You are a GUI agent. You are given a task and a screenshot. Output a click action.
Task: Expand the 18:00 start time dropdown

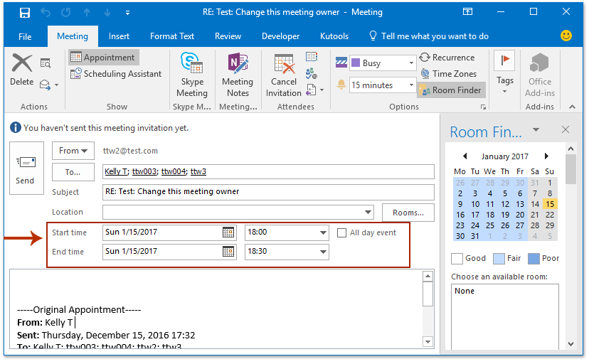324,232
